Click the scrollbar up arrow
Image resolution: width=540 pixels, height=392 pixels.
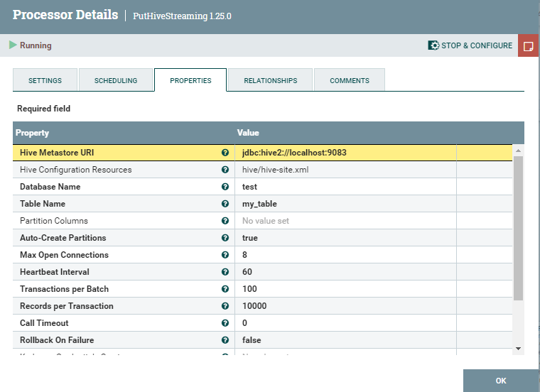(x=518, y=151)
